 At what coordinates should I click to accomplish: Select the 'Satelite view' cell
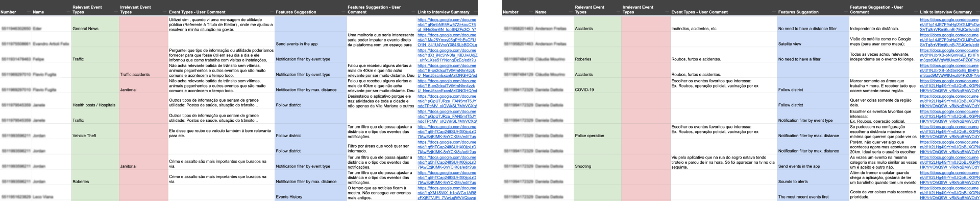pyautogui.click(x=813, y=39)
